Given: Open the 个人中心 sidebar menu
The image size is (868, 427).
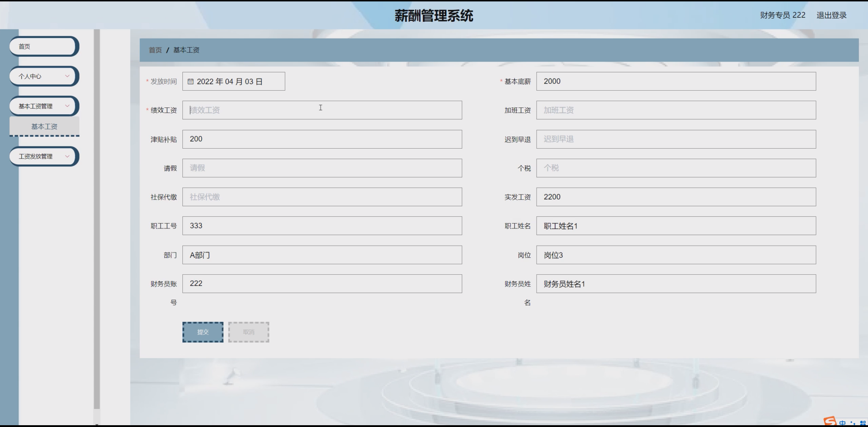Looking at the screenshot, I should 44,76.
